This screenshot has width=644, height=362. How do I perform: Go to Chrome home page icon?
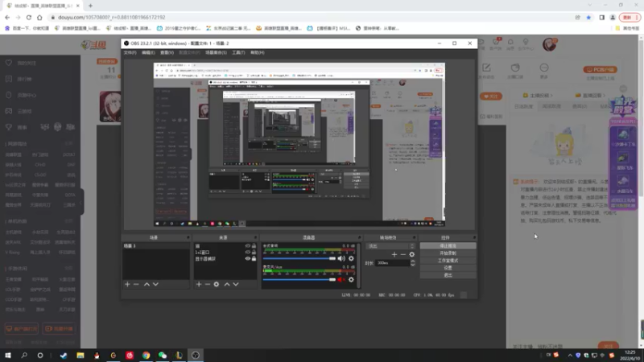coord(39,17)
